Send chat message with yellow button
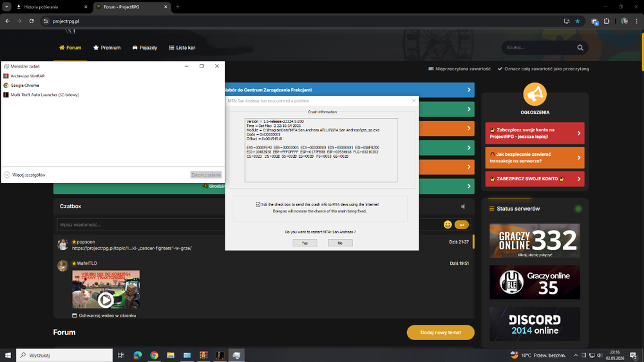This screenshot has height=362, width=644. pyautogui.click(x=462, y=225)
